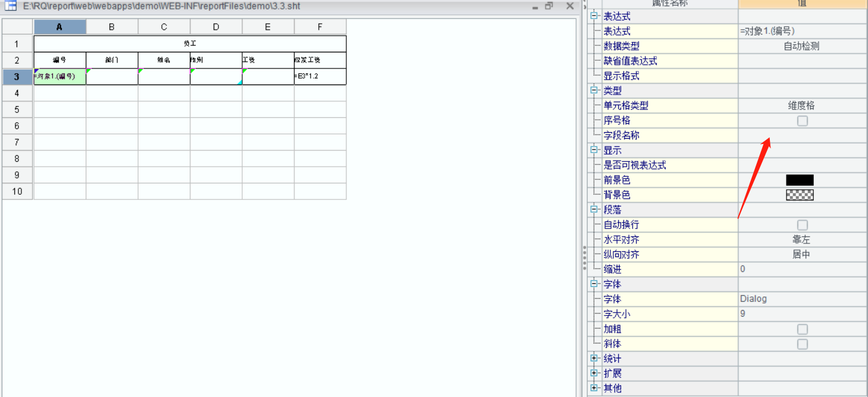This screenshot has height=397, width=868.
Task: Restore the 3.3.sht document window
Action: click(549, 7)
